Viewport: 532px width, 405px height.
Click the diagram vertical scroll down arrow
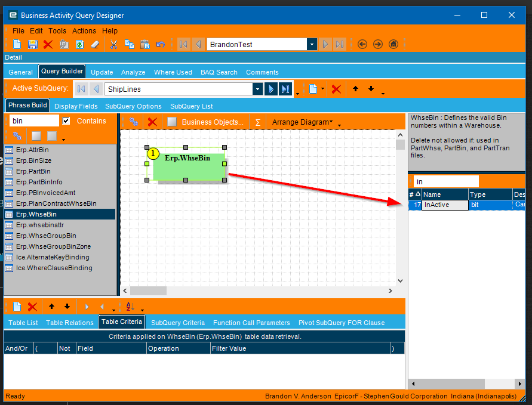tap(401, 280)
